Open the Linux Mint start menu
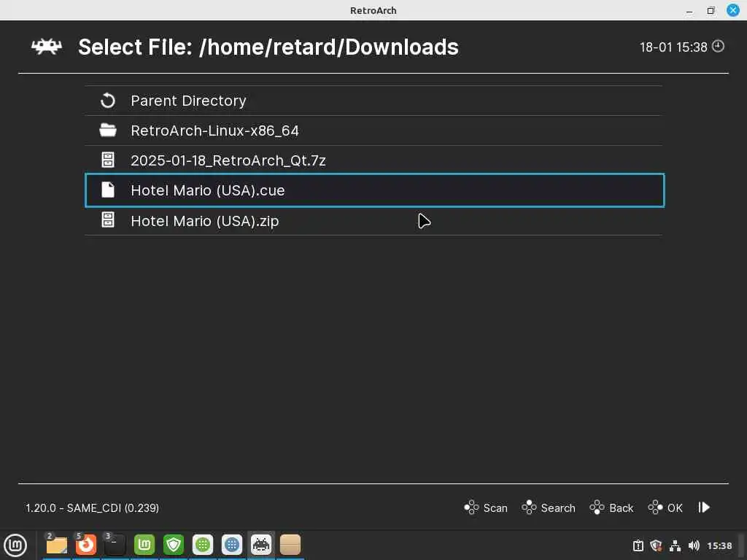 (15, 545)
